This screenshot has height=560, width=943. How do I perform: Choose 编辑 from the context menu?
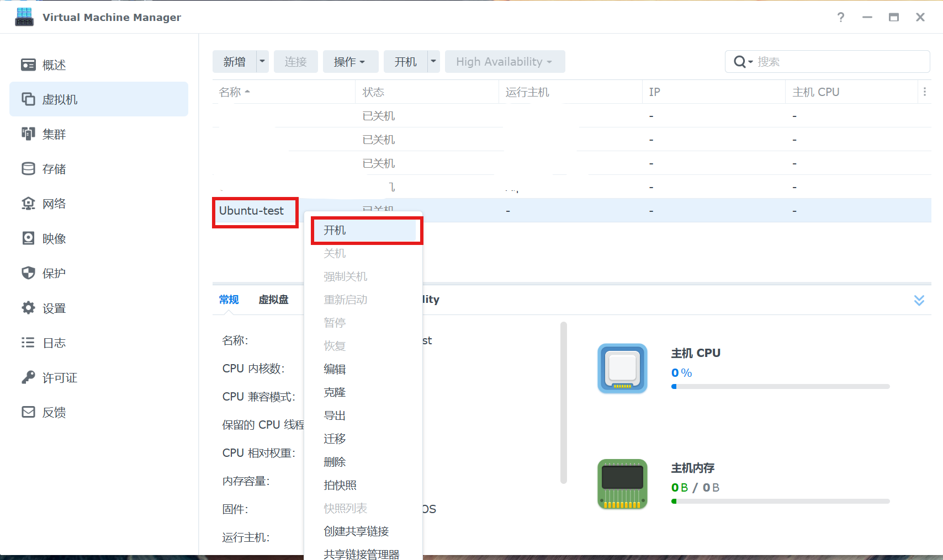335,369
